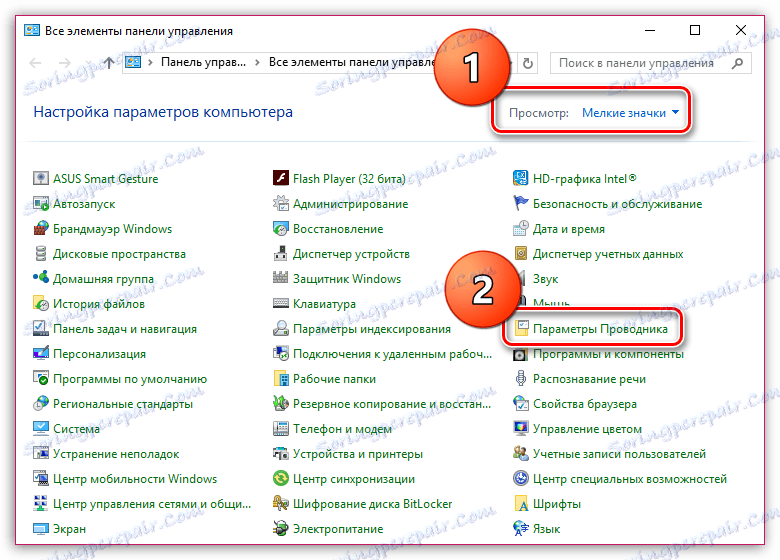Click the Безопасность и обслуживание flag icon

(520, 203)
